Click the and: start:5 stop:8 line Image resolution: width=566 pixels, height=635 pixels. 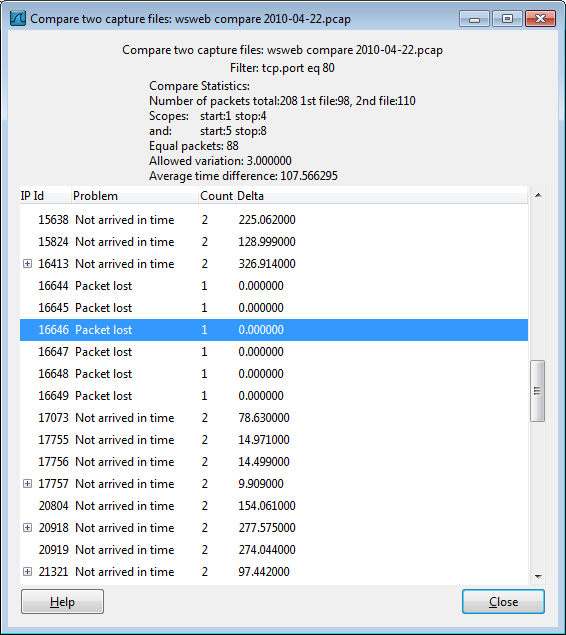208,131
